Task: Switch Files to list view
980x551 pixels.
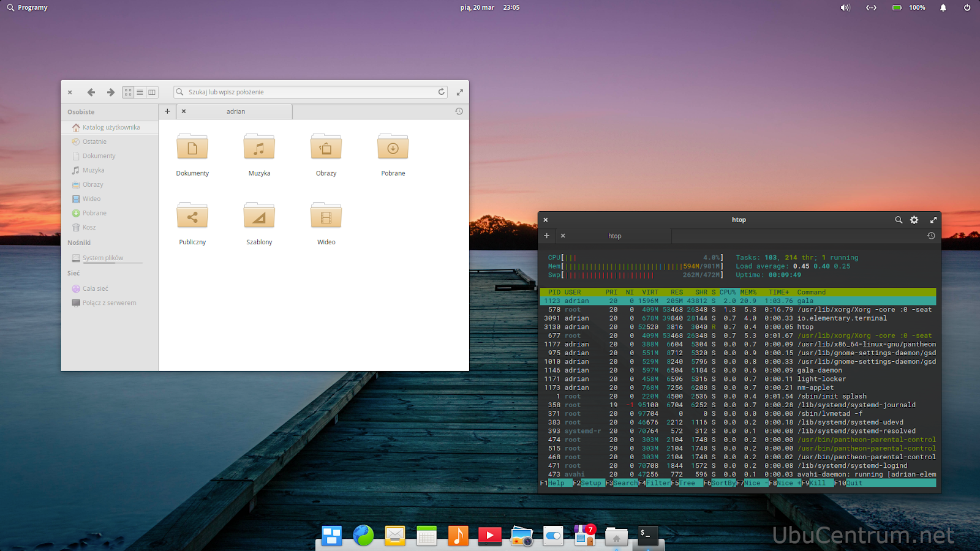Action: click(x=140, y=92)
